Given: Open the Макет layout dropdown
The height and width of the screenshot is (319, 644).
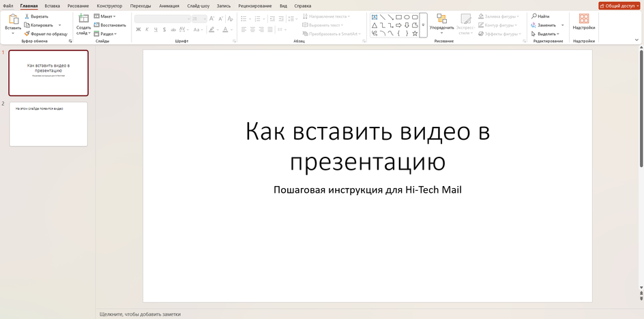Looking at the screenshot, I should pos(105,16).
